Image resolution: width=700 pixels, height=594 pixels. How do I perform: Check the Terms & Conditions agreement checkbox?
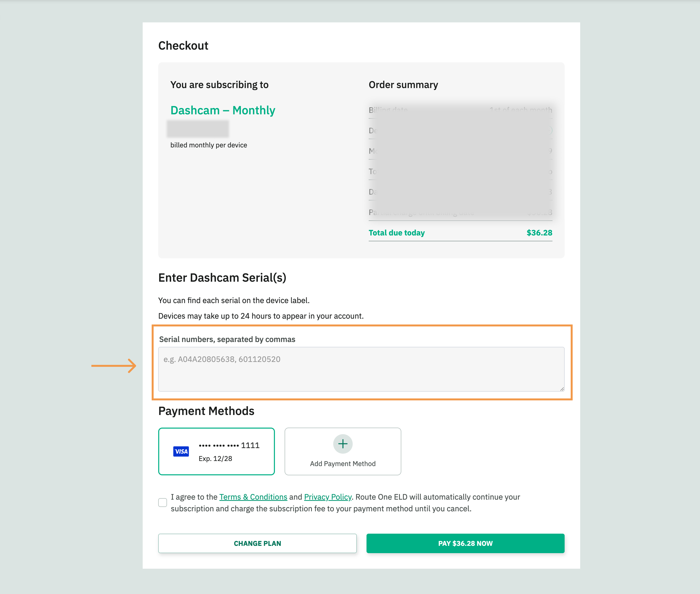tap(163, 502)
